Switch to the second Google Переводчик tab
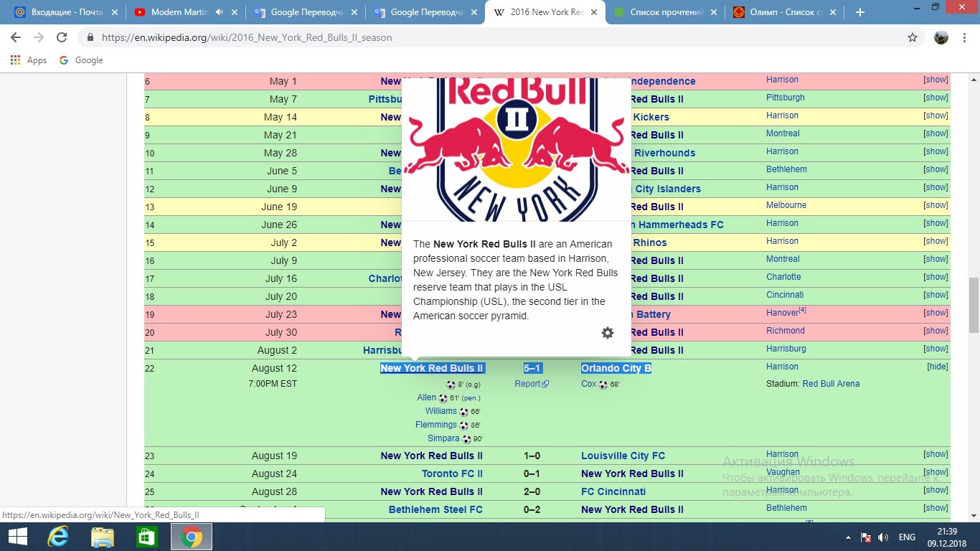 [x=424, y=12]
